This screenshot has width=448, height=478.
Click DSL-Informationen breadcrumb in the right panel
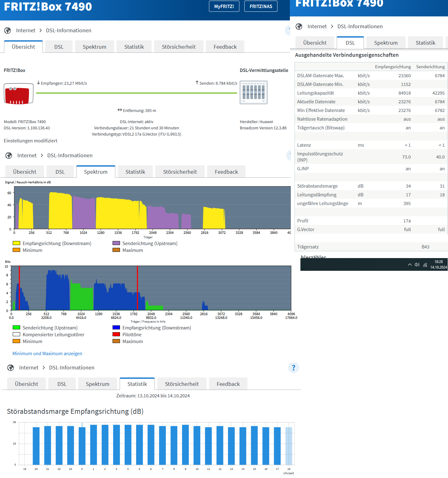(360, 26)
